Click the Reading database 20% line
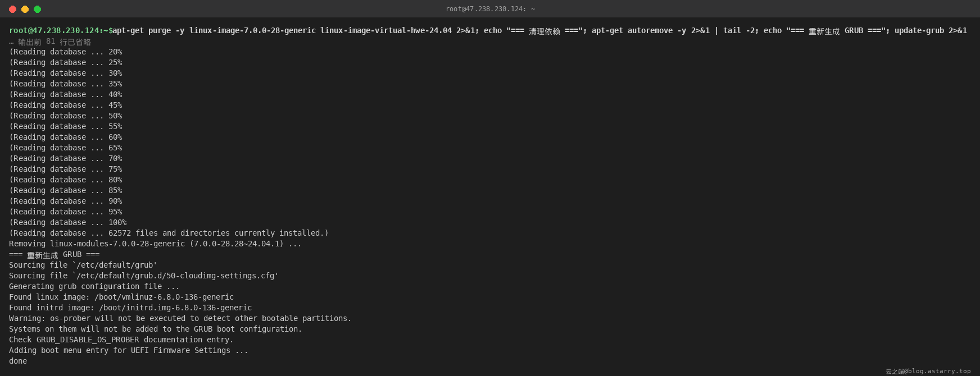980x376 pixels. (66, 52)
